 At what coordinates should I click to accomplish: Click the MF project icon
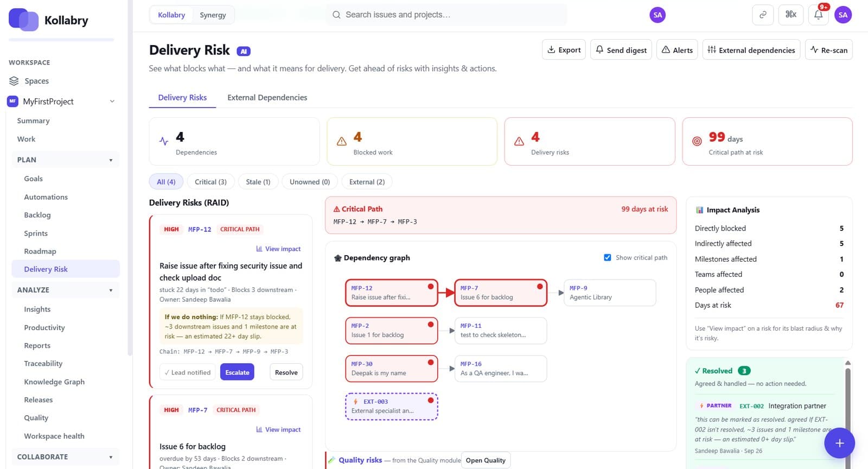(12, 101)
